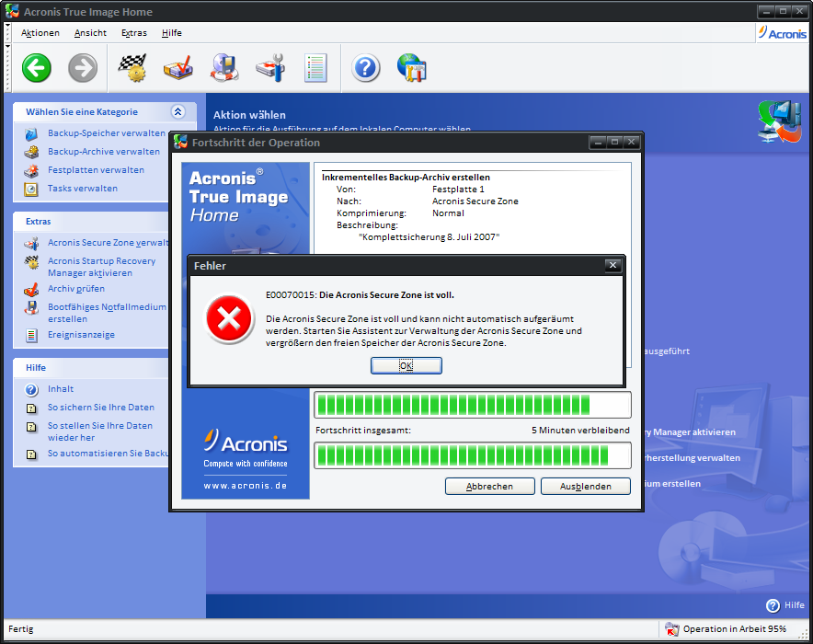813x644 pixels.
Task: Click the icon beside Bootfähiges Notfallmedium erstellen
Action: tap(31, 307)
